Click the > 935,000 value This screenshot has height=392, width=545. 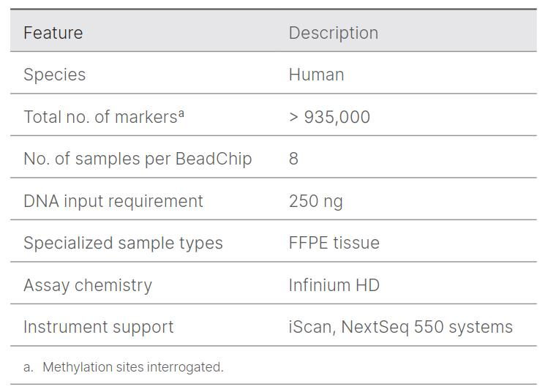[329, 117]
